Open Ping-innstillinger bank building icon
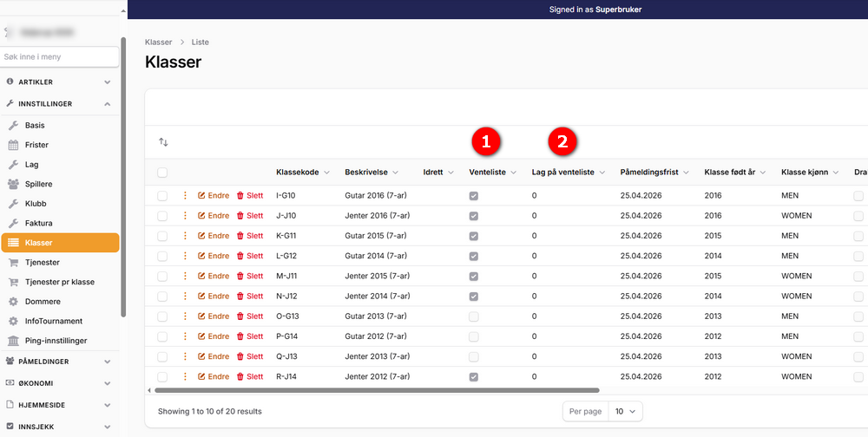The image size is (868, 437). [13, 341]
